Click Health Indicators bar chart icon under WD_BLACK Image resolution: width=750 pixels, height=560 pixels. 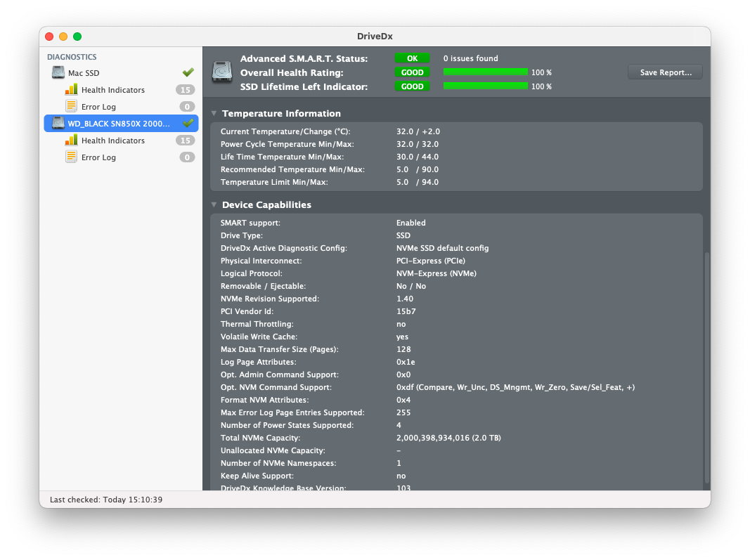point(71,140)
